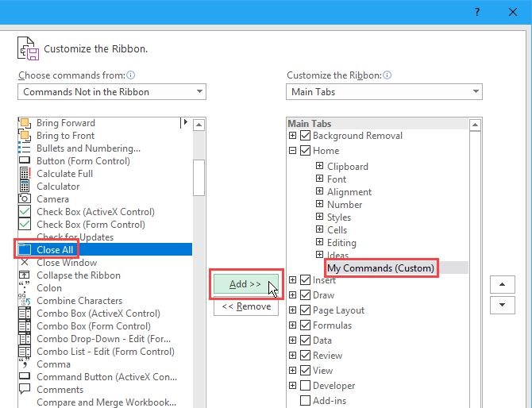Select the Bring Forward icon
The height and width of the screenshot is (408, 532).
tap(23, 123)
